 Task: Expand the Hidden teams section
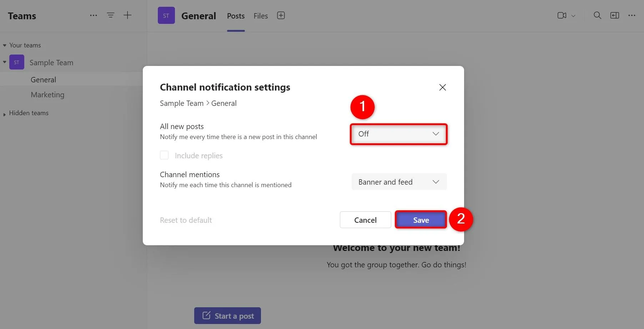4,113
